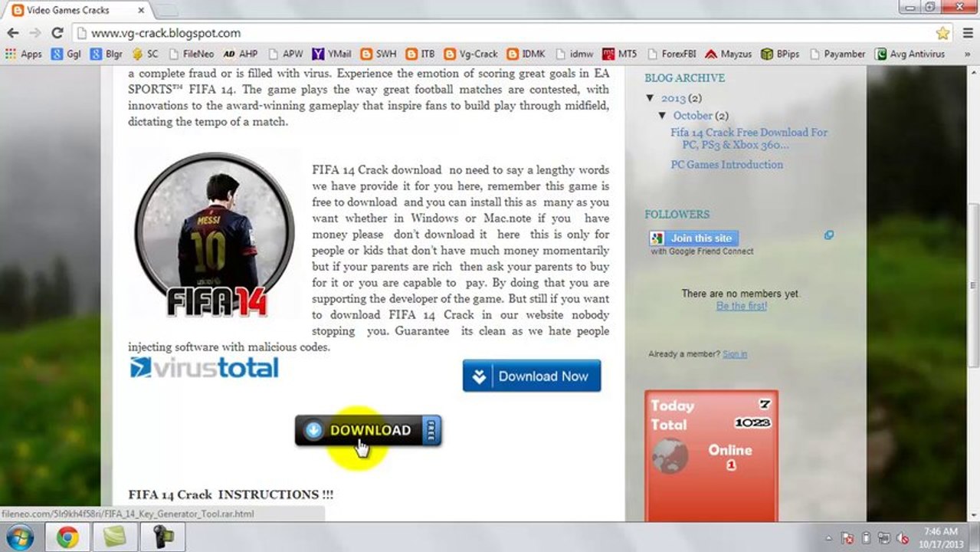Open the ForexFBI bookmark
980x552 pixels.
[672, 54]
